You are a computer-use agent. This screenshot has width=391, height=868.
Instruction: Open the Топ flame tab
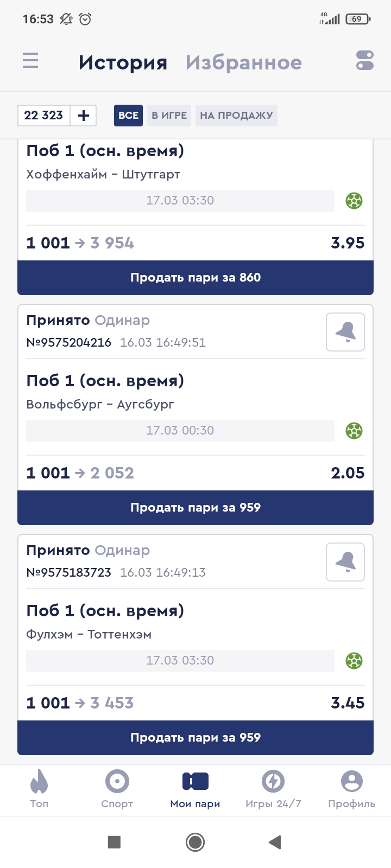pyautogui.click(x=39, y=789)
